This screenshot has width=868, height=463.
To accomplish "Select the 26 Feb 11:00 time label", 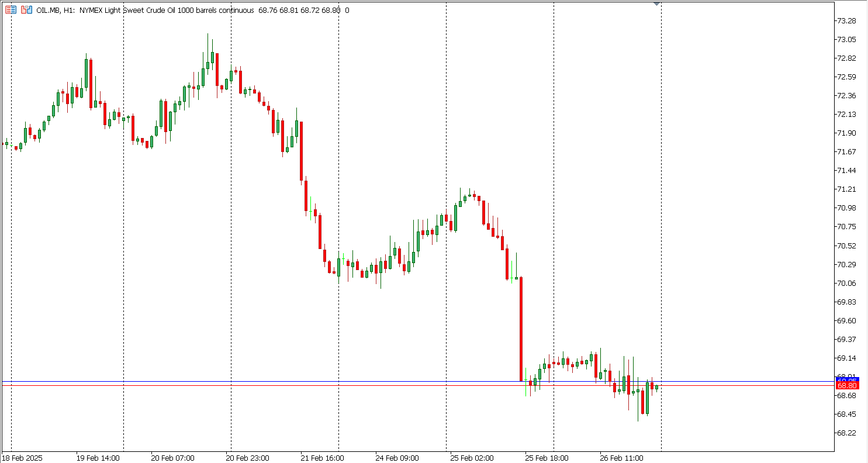I will (x=621, y=458).
